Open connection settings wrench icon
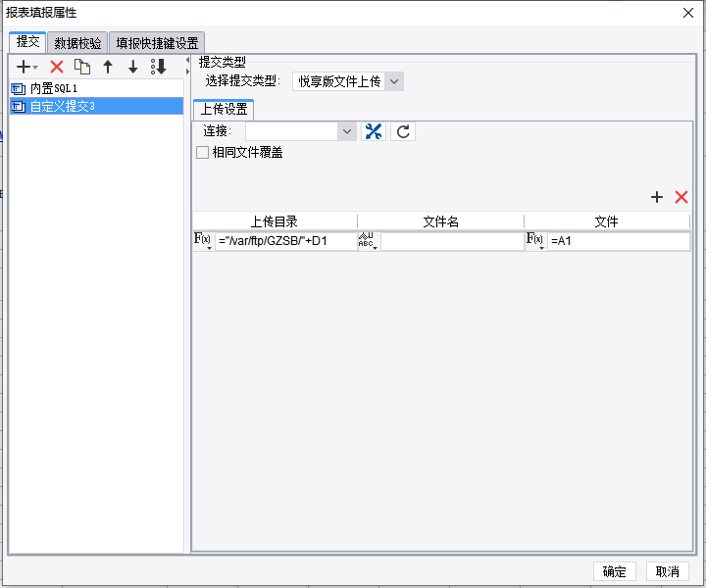Screen dimensions: 706x588 point(374,131)
